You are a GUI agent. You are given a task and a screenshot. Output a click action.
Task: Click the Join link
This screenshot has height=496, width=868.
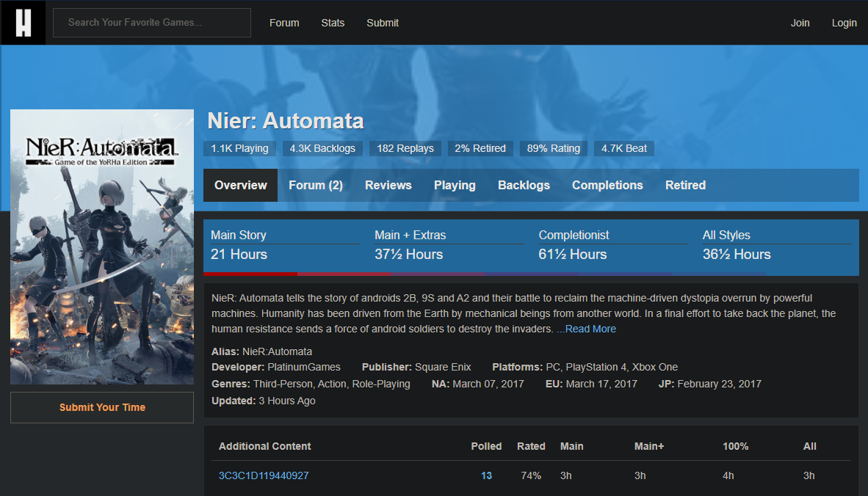(x=800, y=23)
